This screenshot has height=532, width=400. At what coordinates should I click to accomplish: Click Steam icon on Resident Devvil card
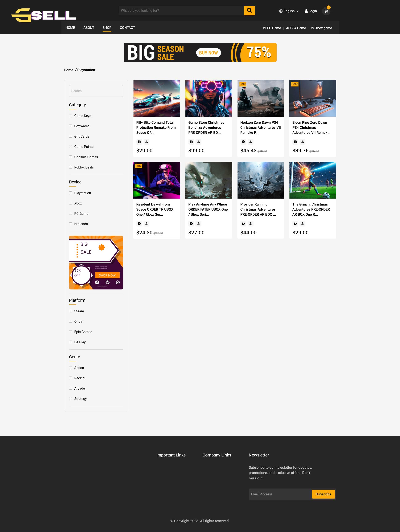click(x=139, y=224)
